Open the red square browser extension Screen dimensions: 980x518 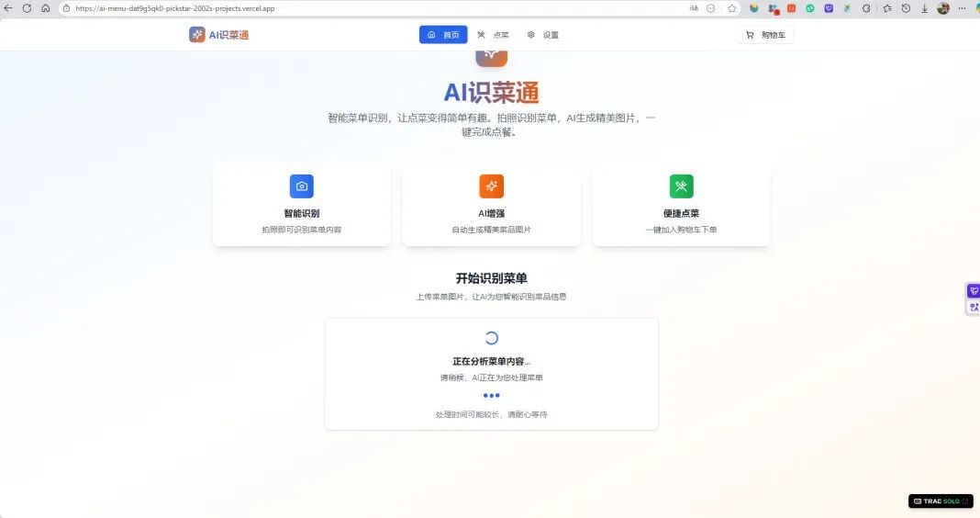pos(791,8)
